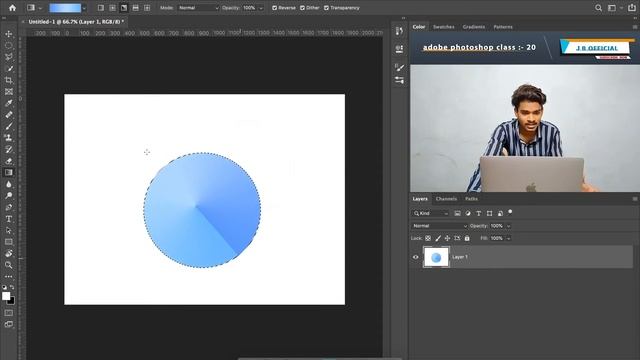Screen dimensions: 640x360
Task: Select the Gradient tool in toolbox
Action: point(9,173)
